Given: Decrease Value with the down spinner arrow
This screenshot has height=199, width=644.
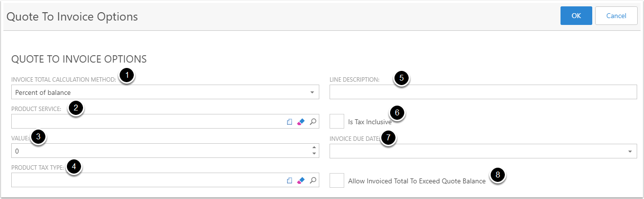Looking at the screenshot, I should click(313, 155).
